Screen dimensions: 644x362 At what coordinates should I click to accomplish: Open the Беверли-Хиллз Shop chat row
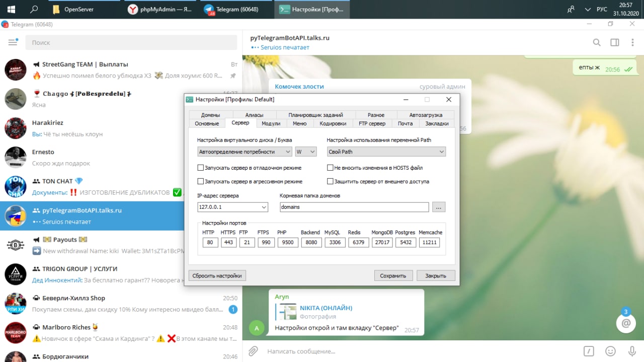pyautogui.click(x=121, y=303)
